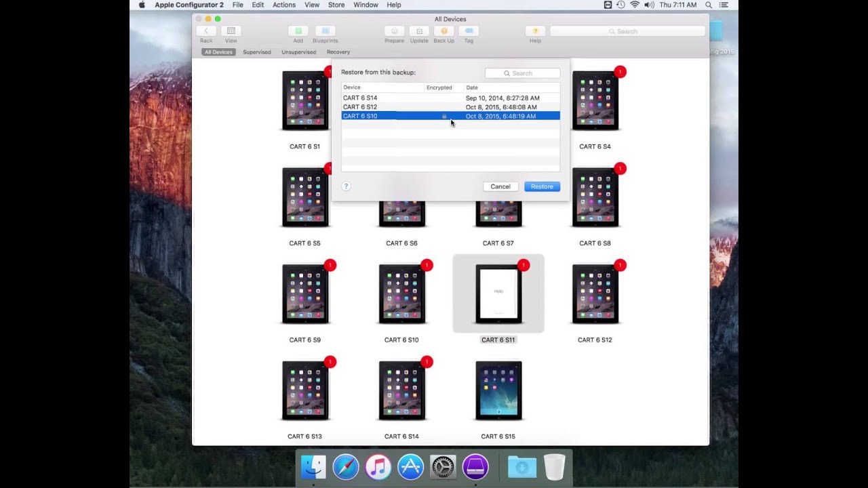Click the CART 6 S6 device label
Viewport: 868px width, 488px height.
(x=401, y=243)
